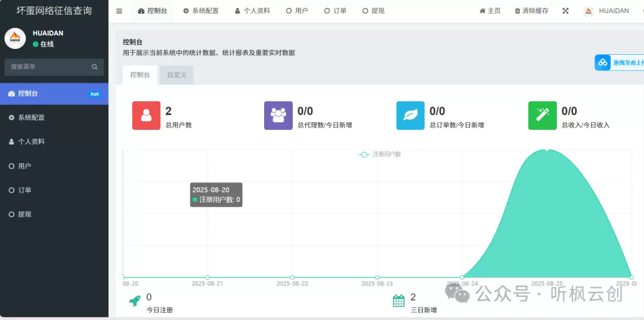The height and width of the screenshot is (320, 644).
Task: Click the rocket icon for today's registrations
Action: [135, 302]
